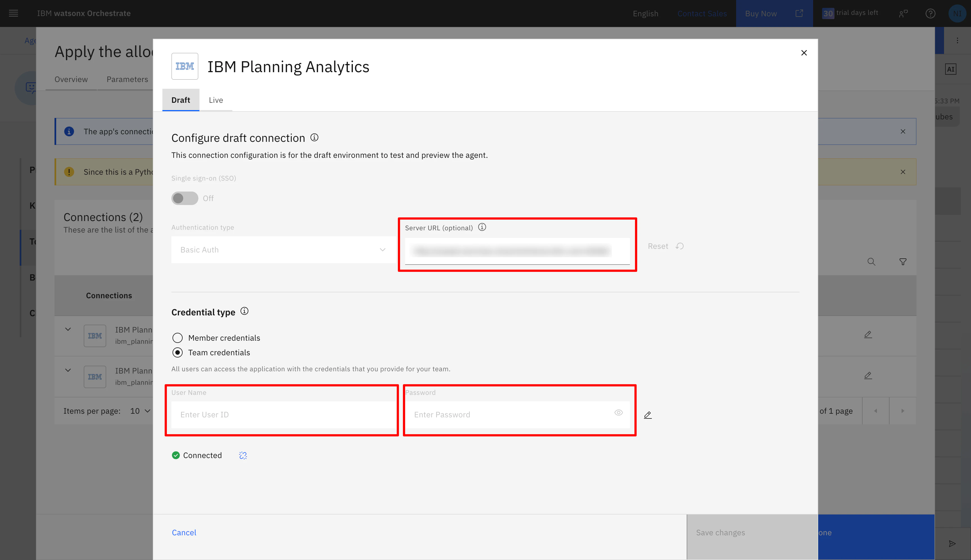The image size is (971, 560).
Task: Click info icon beside Server URL label
Action: pos(482,227)
